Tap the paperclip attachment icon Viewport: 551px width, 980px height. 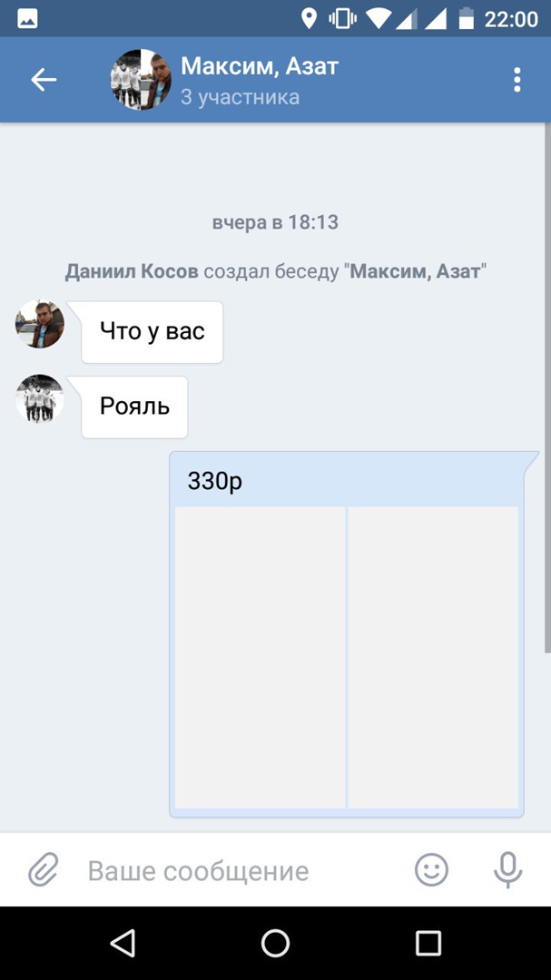click(44, 869)
